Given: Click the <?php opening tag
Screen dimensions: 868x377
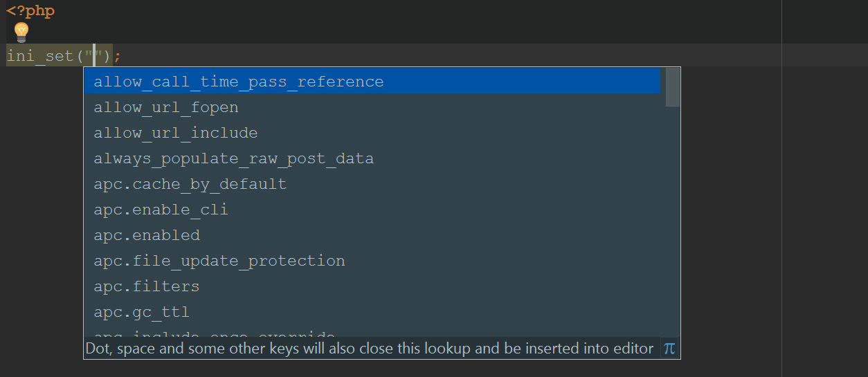Looking at the screenshot, I should (x=30, y=11).
